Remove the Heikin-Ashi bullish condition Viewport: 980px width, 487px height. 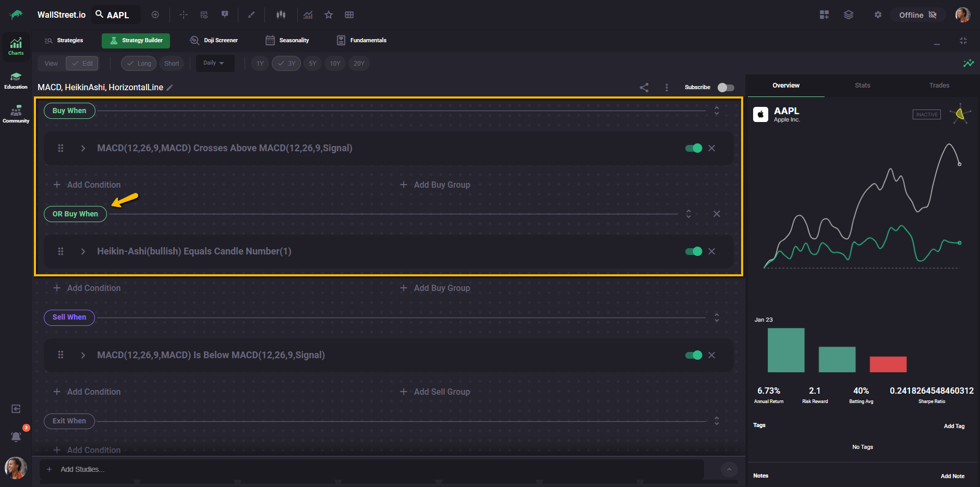click(x=711, y=251)
